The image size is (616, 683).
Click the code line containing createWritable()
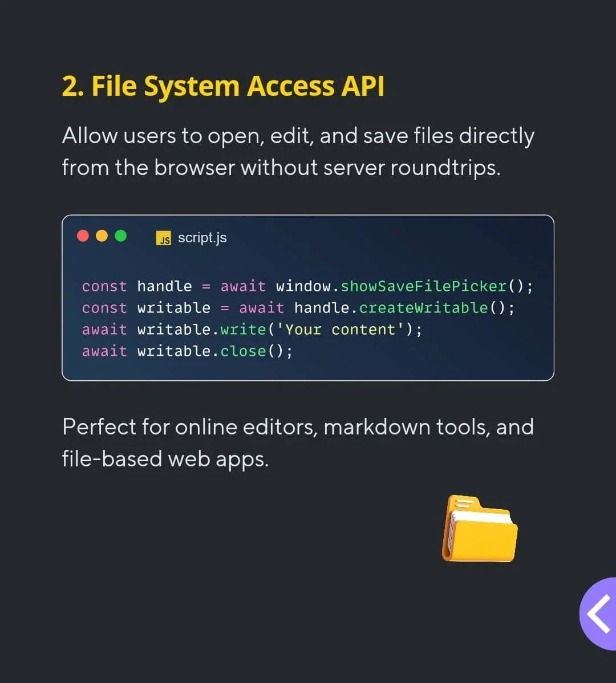coord(298,308)
